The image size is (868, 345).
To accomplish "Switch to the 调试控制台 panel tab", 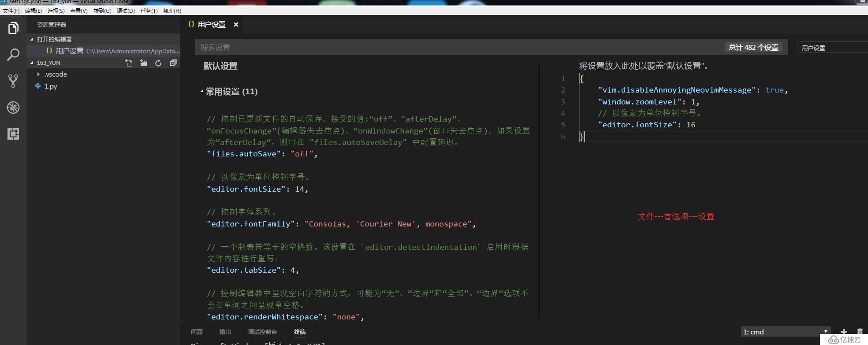I will click(262, 332).
